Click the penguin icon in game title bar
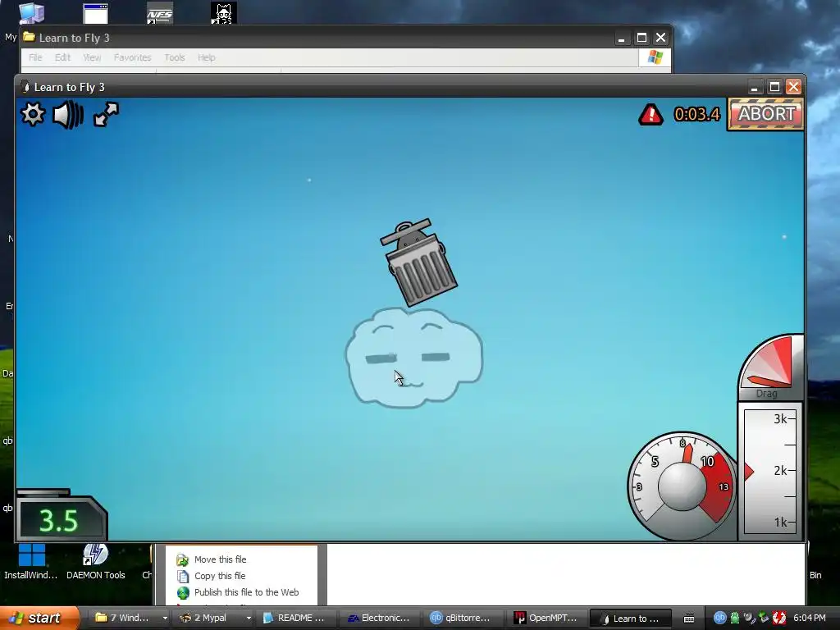 pos(25,87)
